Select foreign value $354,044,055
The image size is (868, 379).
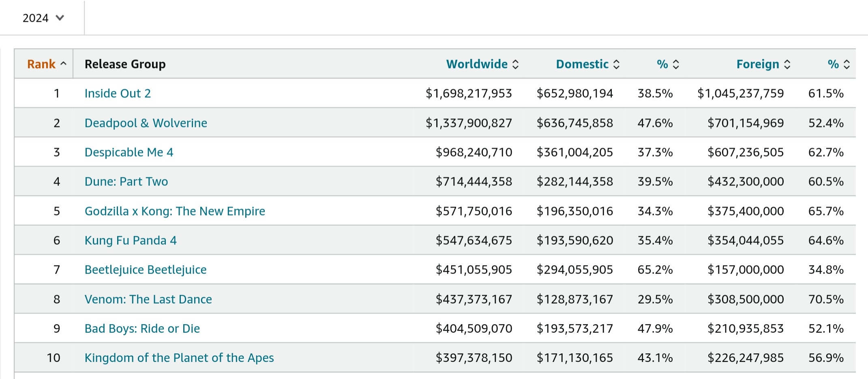point(746,240)
